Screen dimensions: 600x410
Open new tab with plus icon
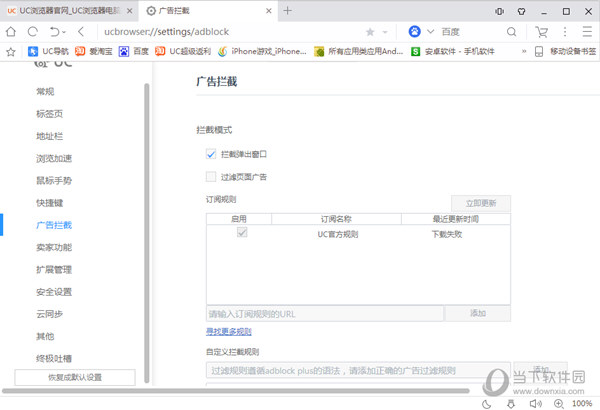click(288, 11)
